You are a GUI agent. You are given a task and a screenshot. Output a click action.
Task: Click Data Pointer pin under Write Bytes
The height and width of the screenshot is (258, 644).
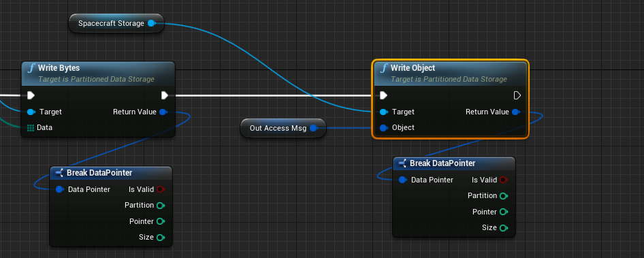click(x=59, y=189)
